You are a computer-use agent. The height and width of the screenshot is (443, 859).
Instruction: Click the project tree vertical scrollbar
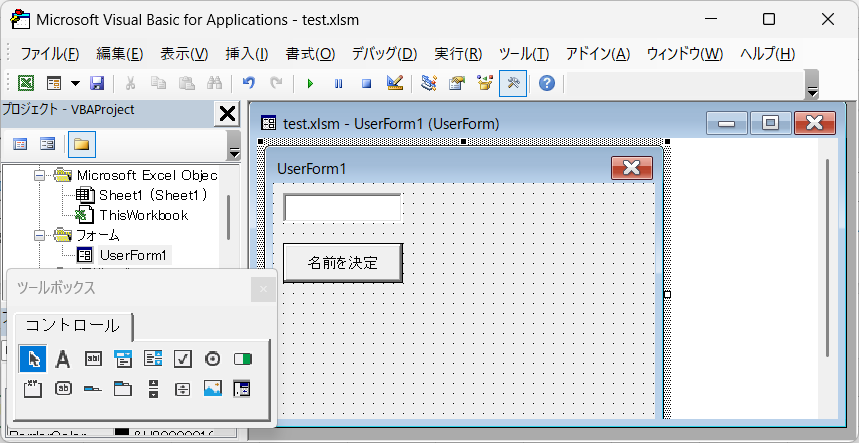pyautogui.click(x=228, y=217)
